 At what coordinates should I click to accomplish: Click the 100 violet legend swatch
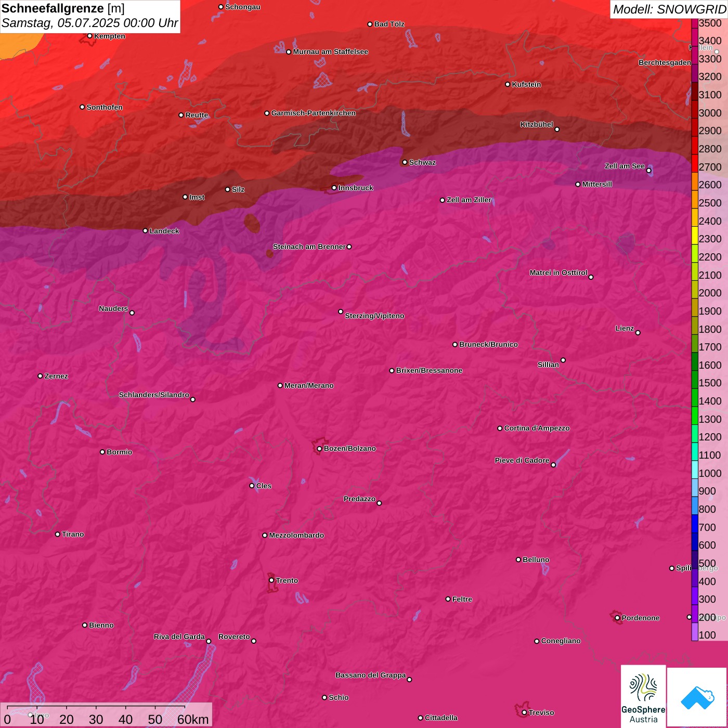[x=695, y=631]
